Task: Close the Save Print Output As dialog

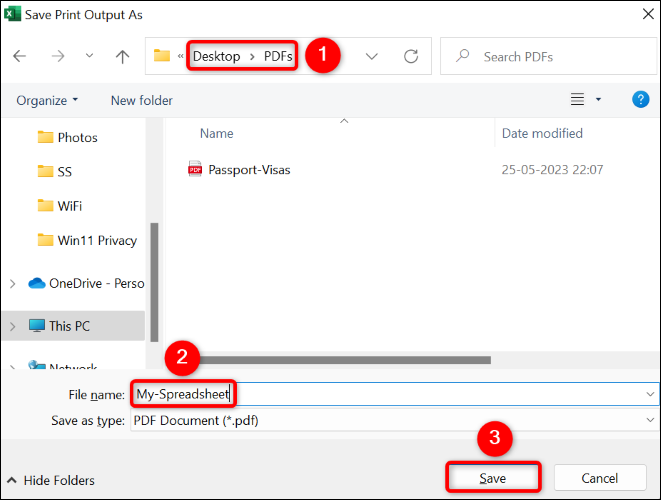Action: [648, 14]
